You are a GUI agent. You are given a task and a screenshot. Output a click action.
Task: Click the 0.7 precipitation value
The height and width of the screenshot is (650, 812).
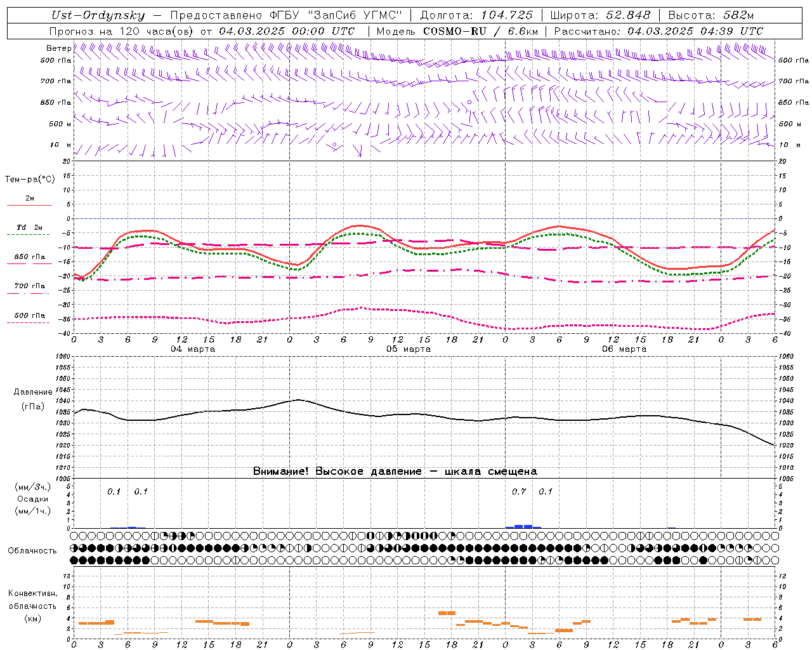pyautogui.click(x=519, y=492)
